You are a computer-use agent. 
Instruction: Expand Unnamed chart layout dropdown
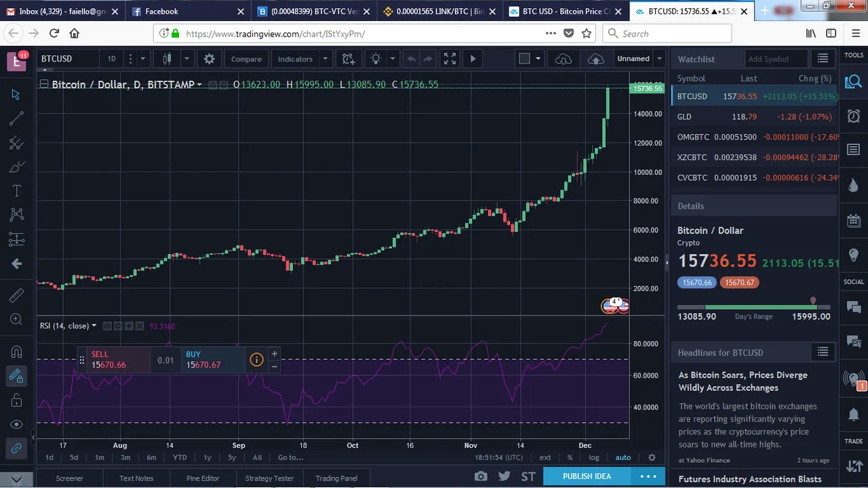point(659,59)
